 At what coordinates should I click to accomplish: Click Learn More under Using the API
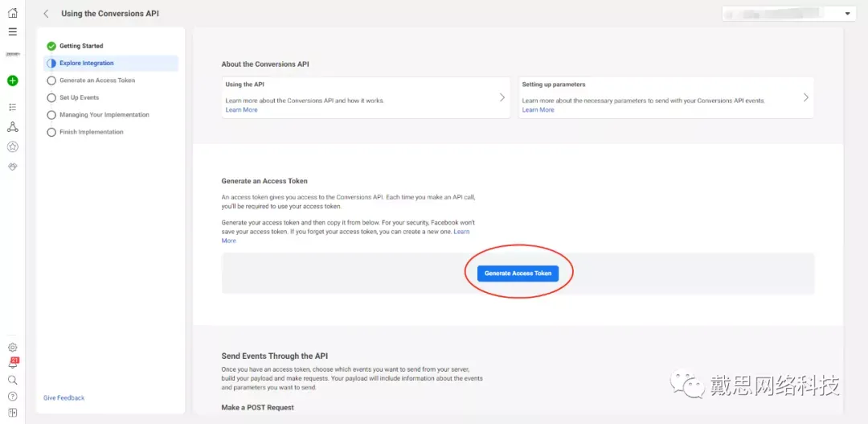(x=241, y=109)
